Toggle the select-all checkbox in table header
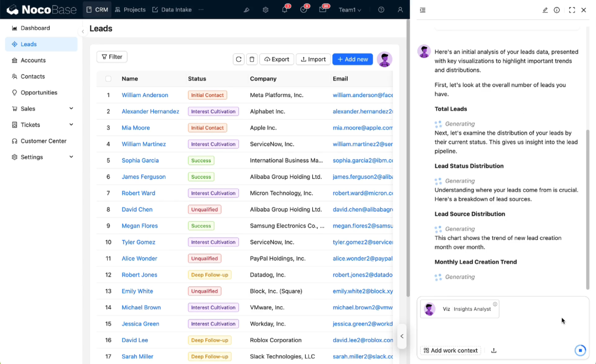The image size is (596, 364). tap(108, 79)
